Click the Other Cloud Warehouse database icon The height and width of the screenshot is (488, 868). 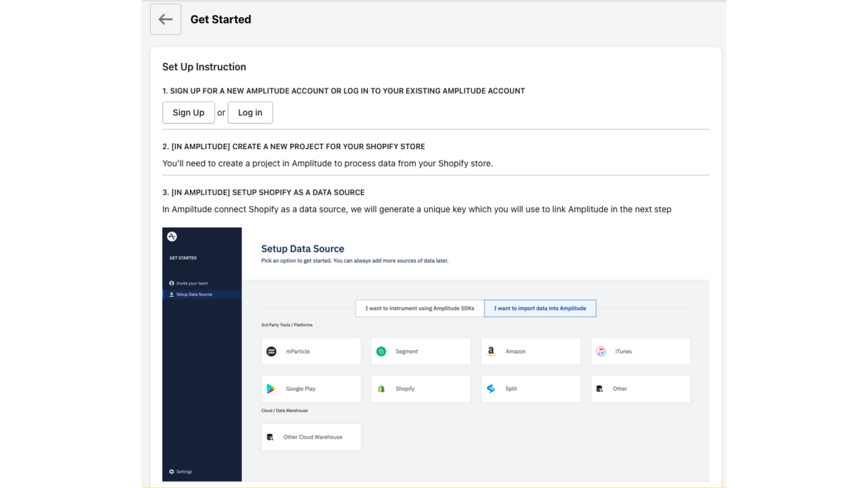click(271, 437)
